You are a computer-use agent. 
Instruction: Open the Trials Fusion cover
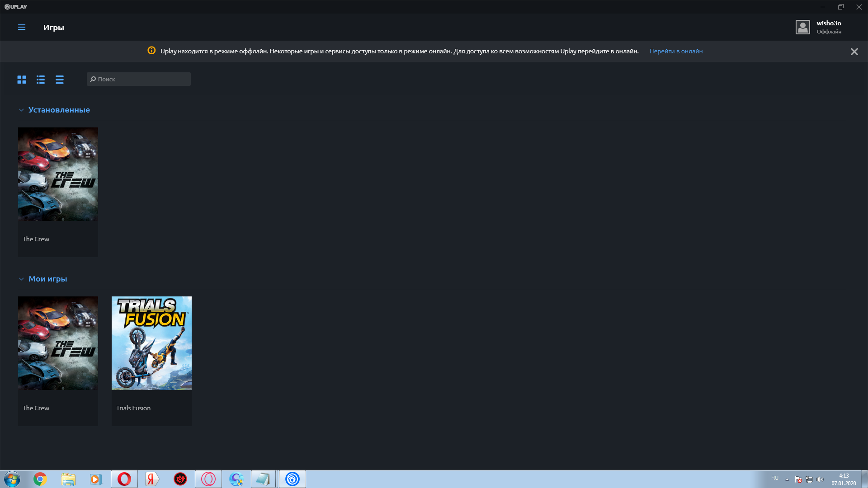151,343
